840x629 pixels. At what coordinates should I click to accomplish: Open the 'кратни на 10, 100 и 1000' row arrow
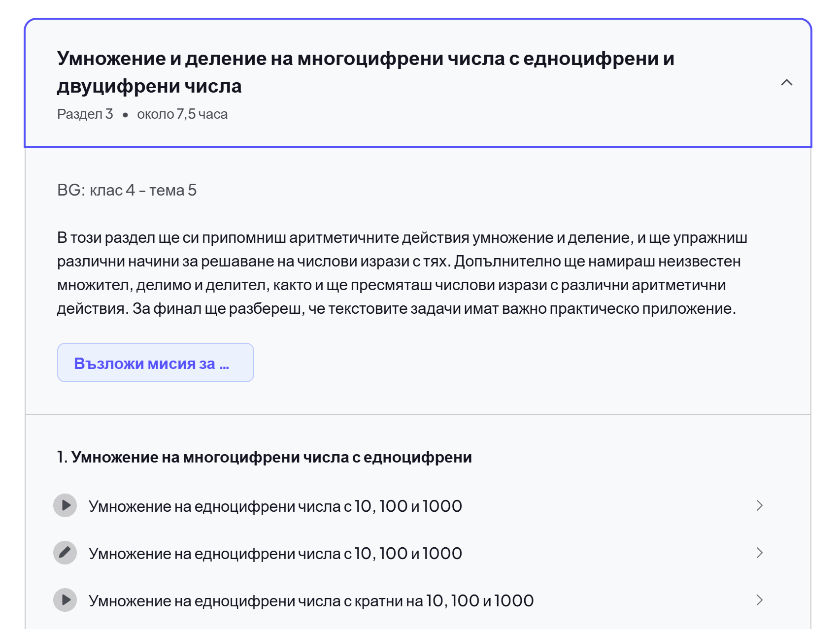[x=759, y=600]
